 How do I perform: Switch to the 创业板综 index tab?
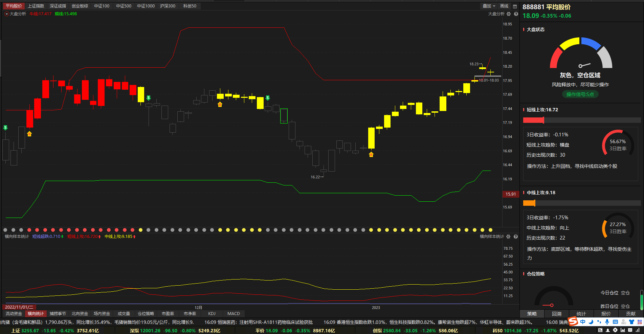(x=80, y=6)
